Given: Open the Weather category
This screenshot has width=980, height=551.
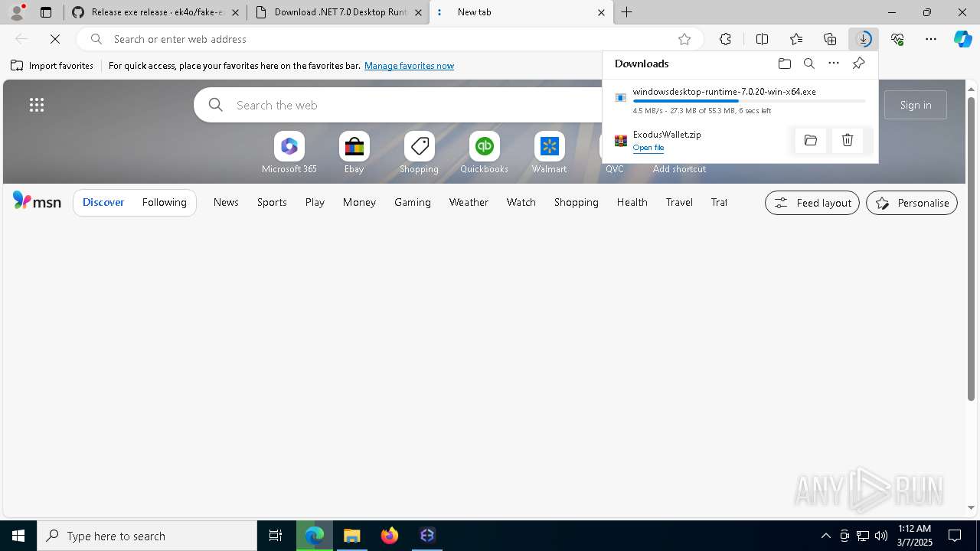Looking at the screenshot, I should [469, 203].
